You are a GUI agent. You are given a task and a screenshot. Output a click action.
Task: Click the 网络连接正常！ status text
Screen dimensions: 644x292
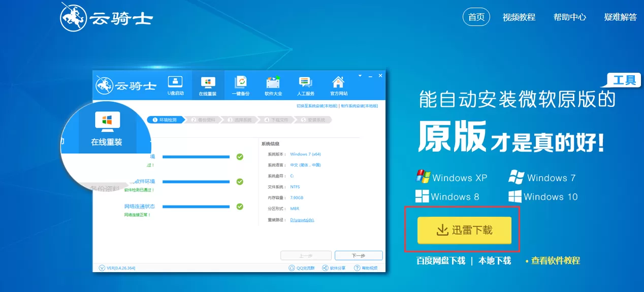pos(137,215)
